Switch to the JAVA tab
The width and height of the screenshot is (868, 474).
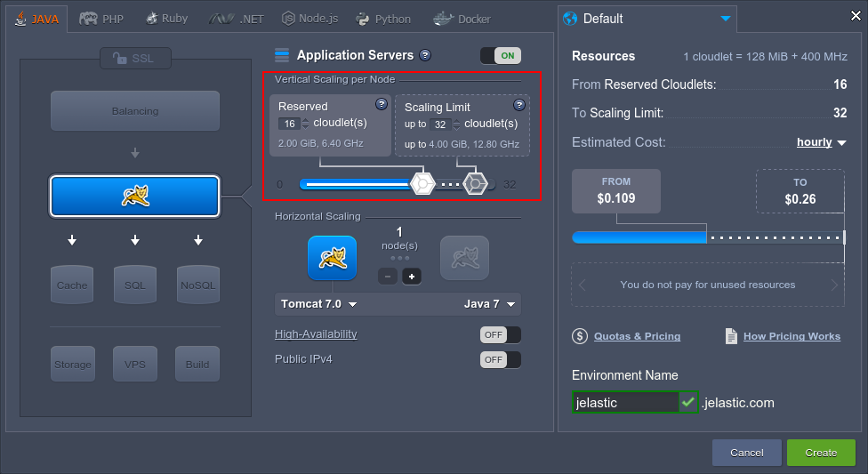[37, 19]
